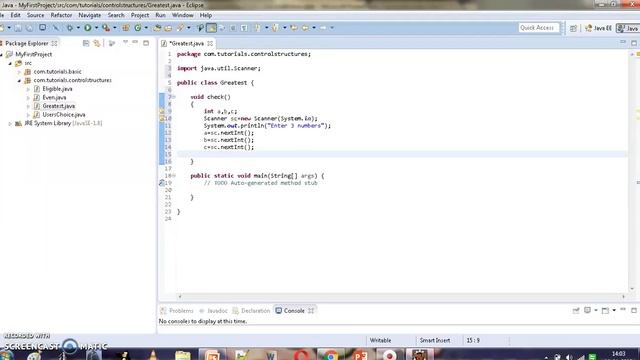
Task: Maximize the Package Explorer view
Action: click(146, 43)
